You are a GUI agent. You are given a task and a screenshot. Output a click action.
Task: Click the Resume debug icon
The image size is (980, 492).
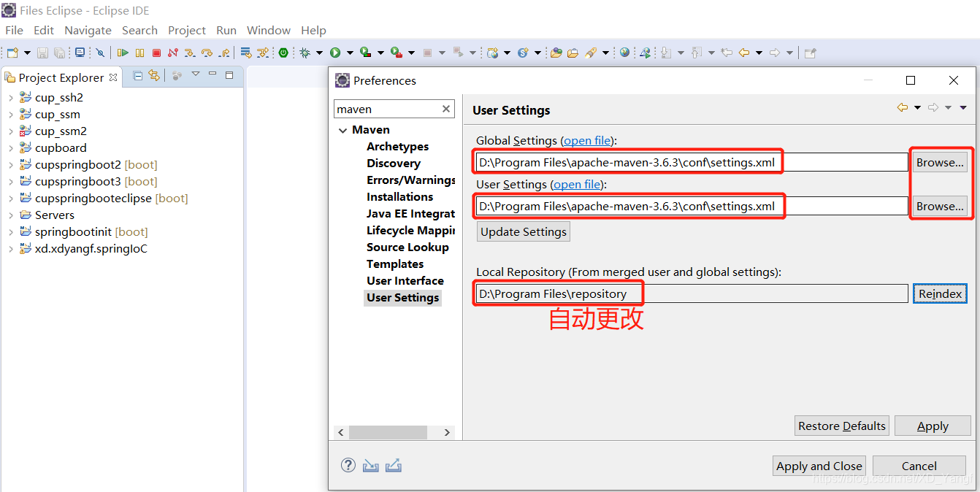pos(123,53)
